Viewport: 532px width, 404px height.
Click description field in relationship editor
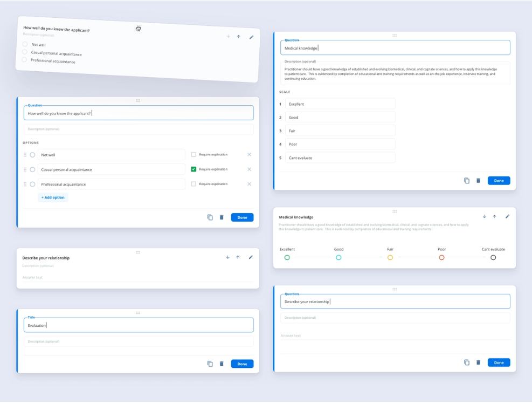395,318
